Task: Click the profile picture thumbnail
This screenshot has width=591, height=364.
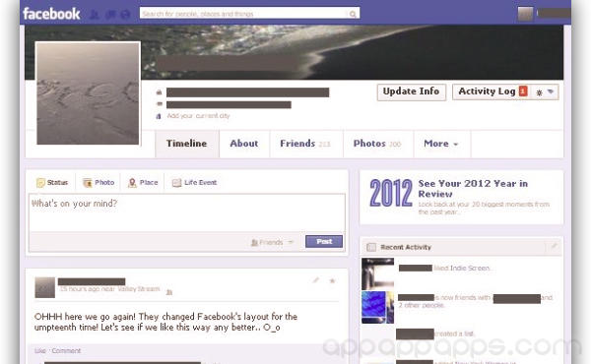Action: pyautogui.click(x=88, y=93)
